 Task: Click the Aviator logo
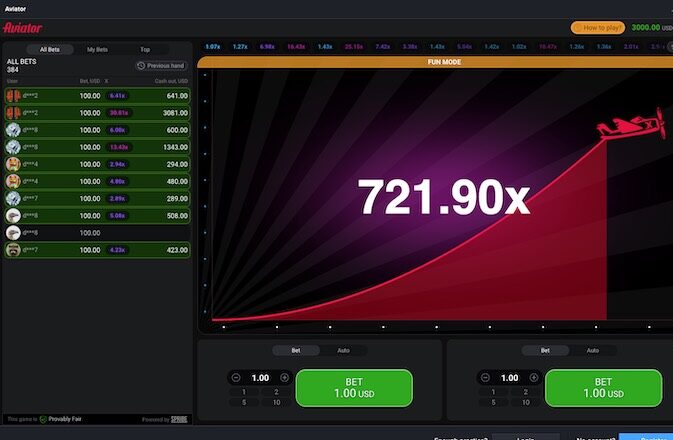pyautogui.click(x=23, y=28)
